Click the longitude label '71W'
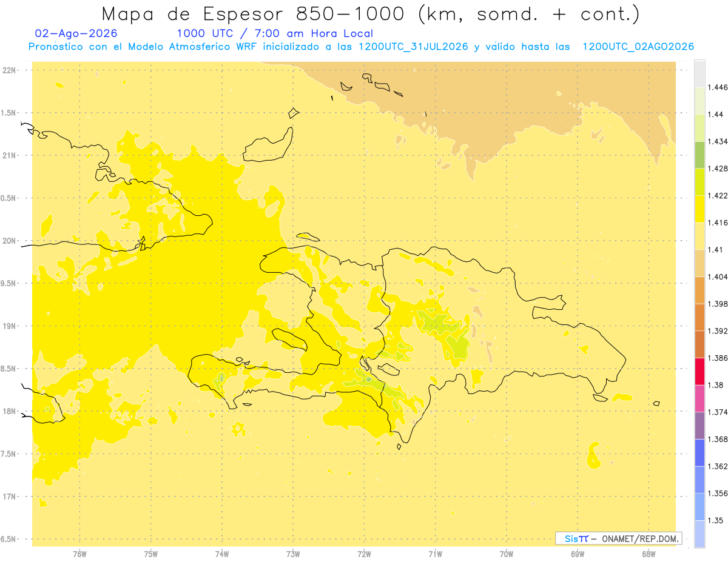This screenshot has width=728, height=562. point(435,554)
